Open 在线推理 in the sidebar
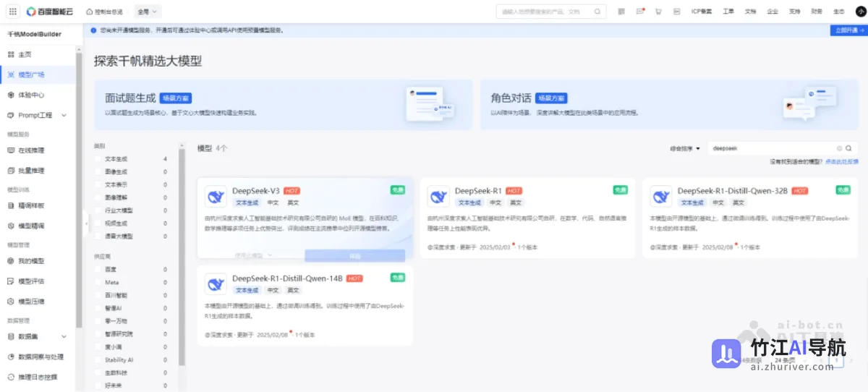Viewport: 868px width, 392px height. pos(38,150)
